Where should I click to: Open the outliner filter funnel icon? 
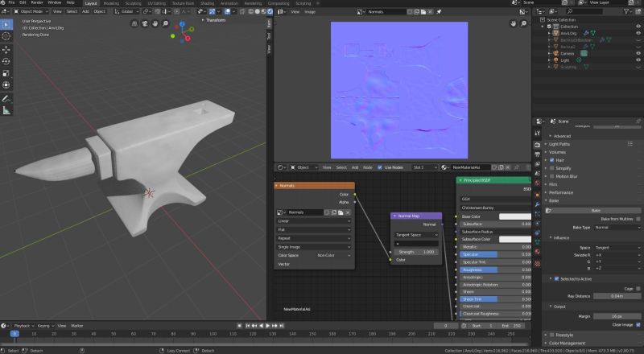(x=627, y=11)
